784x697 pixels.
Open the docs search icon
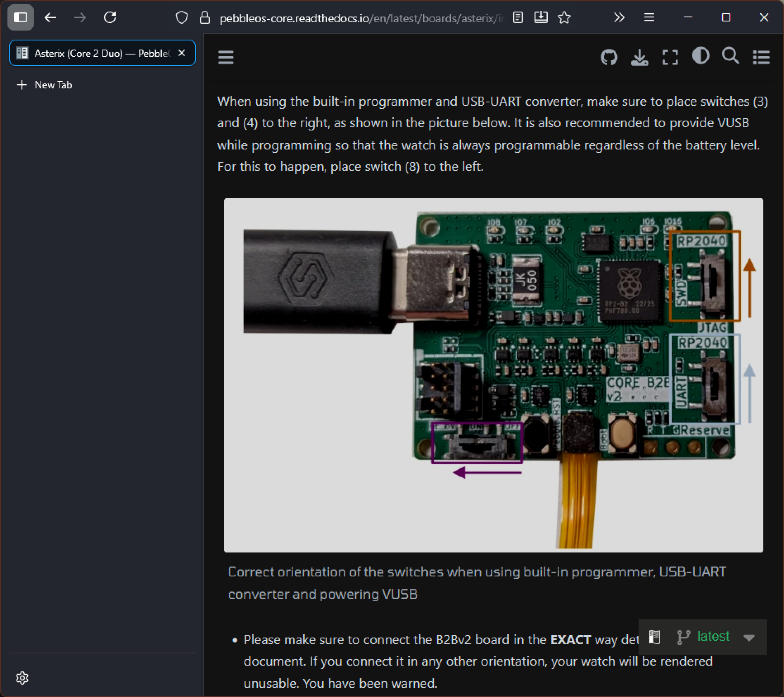click(x=730, y=56)
